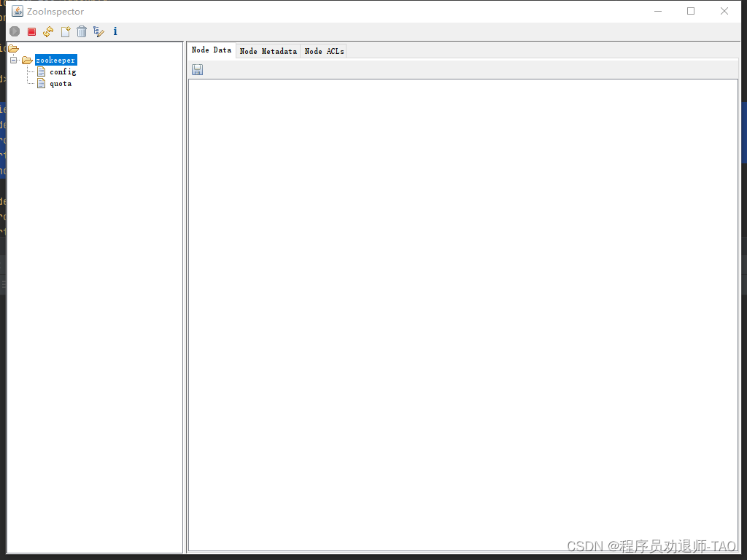Viewport: 747px width, 560px height.
Task: Switch to the Node ACLs tab
Action: tap(324, 51)
